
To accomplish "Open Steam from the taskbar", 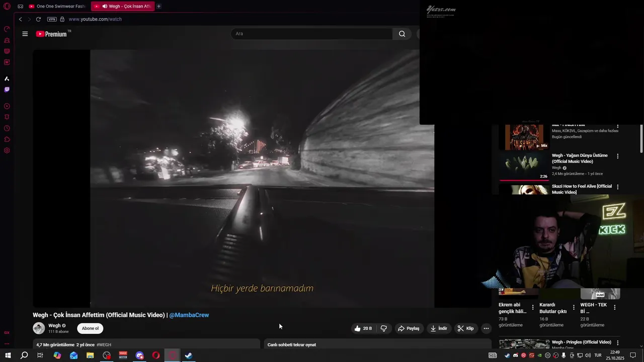I will pyautogui.click(x=189, y=355).
